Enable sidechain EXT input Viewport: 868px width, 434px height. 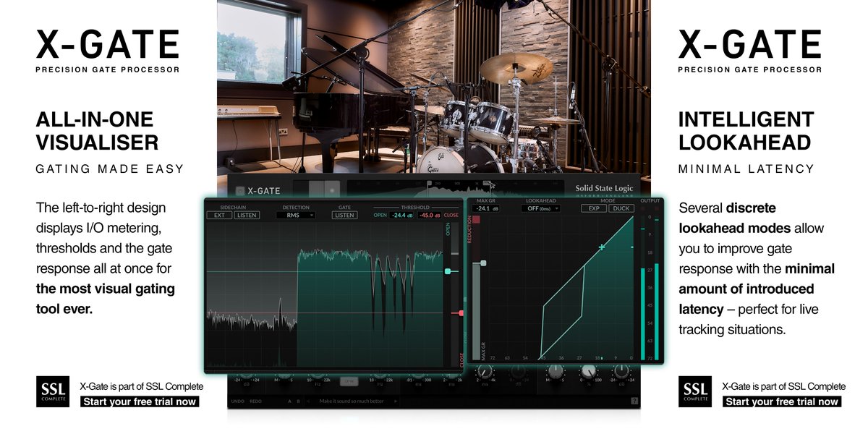tap(218, 215)
